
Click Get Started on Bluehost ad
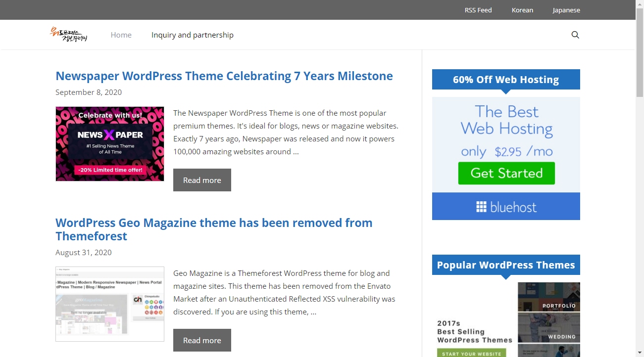(506, 173)
